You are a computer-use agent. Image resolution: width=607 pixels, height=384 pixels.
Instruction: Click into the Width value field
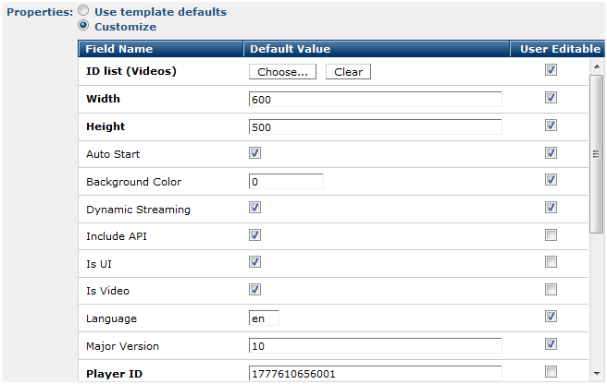click(x=375, y=99)
